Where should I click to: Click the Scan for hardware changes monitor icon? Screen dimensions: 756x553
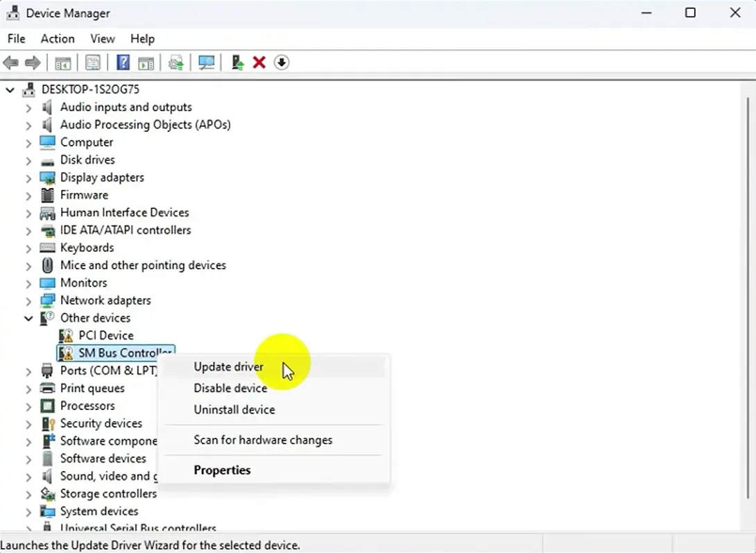click(206, 62)
